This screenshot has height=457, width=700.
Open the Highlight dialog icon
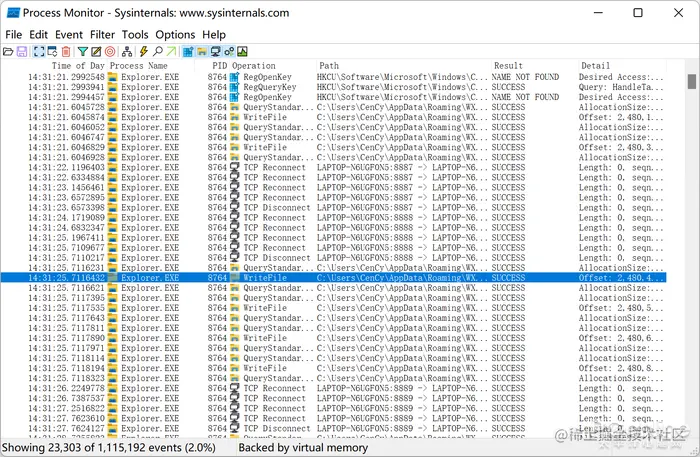coord(96,52)
